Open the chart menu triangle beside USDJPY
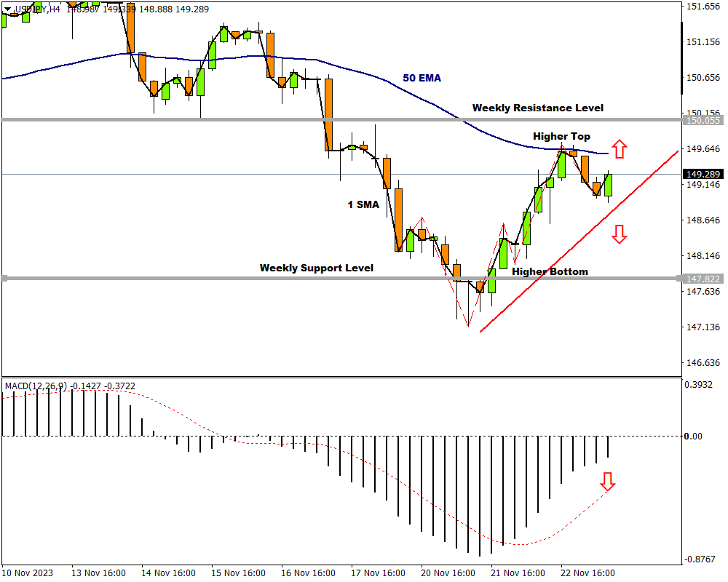728x582 pixels. pos(8,9)
